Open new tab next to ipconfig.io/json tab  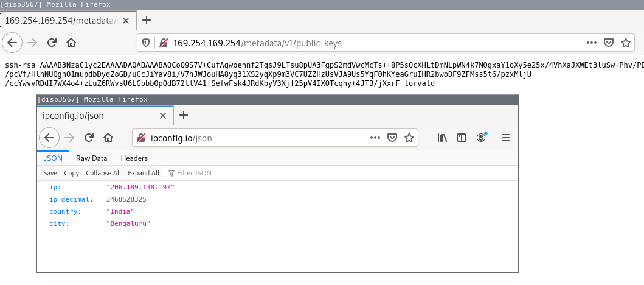pyautogui.click(x=184, y=115)
